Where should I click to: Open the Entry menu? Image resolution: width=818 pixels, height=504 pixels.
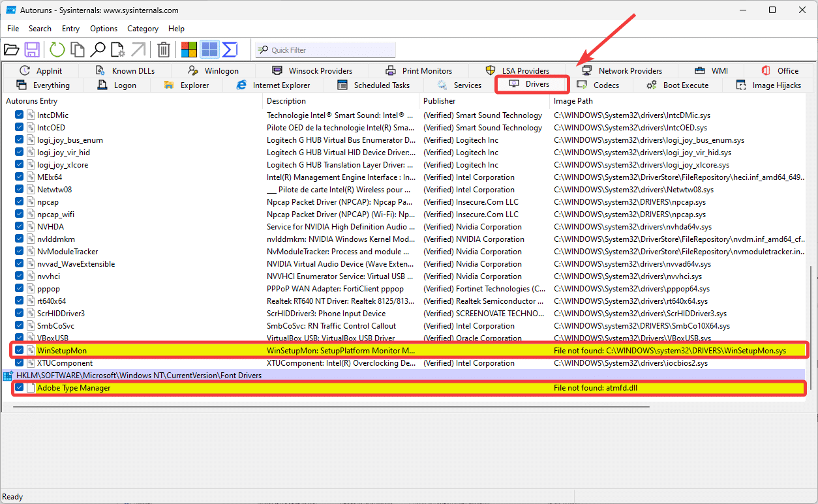coord(70,29)
